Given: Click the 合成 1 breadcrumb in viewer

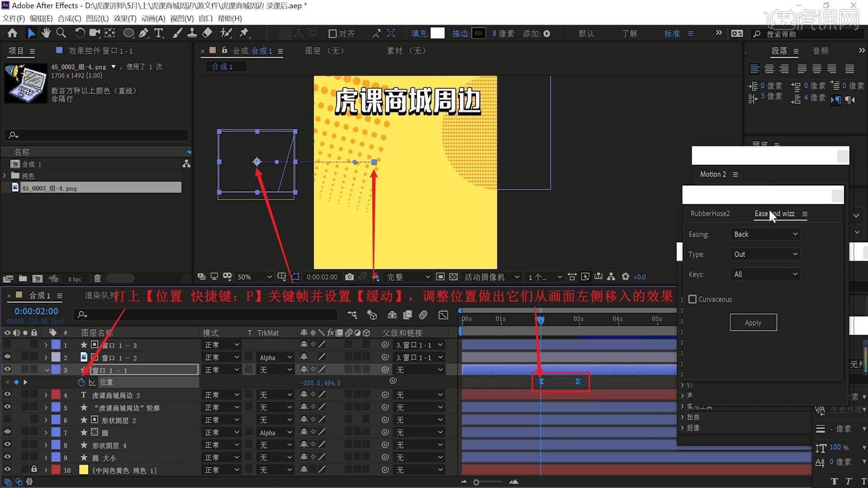Looking at the screenshot, I should 223,66.
